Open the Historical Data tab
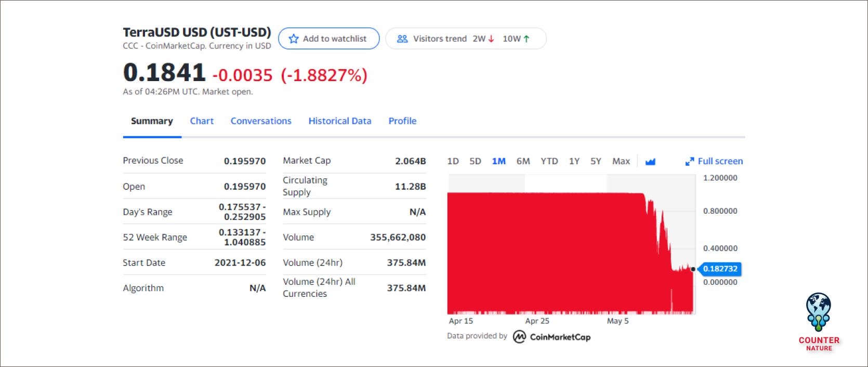This screenshot has width=868, height=367. pyautogui.click(x=340, y=121)
